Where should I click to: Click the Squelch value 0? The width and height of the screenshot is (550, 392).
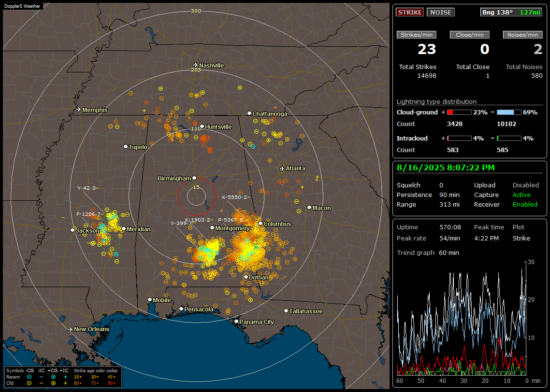(441, 185)
